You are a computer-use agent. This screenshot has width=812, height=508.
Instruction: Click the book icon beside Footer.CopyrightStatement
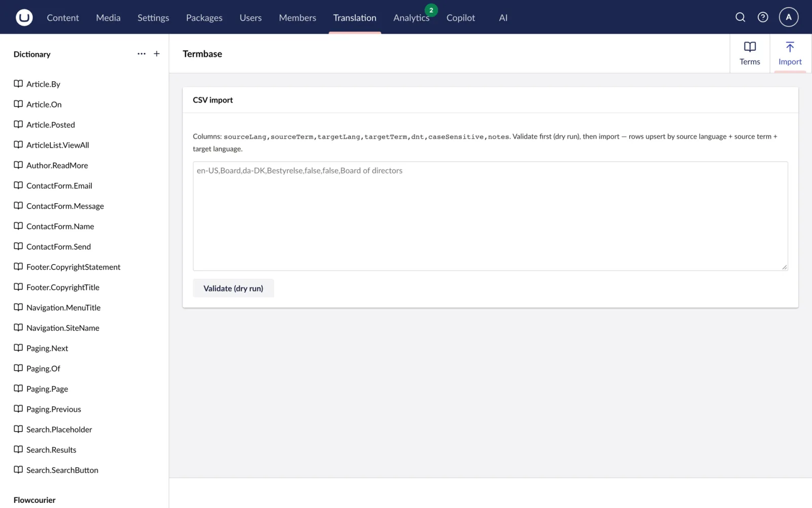point(18,267)
